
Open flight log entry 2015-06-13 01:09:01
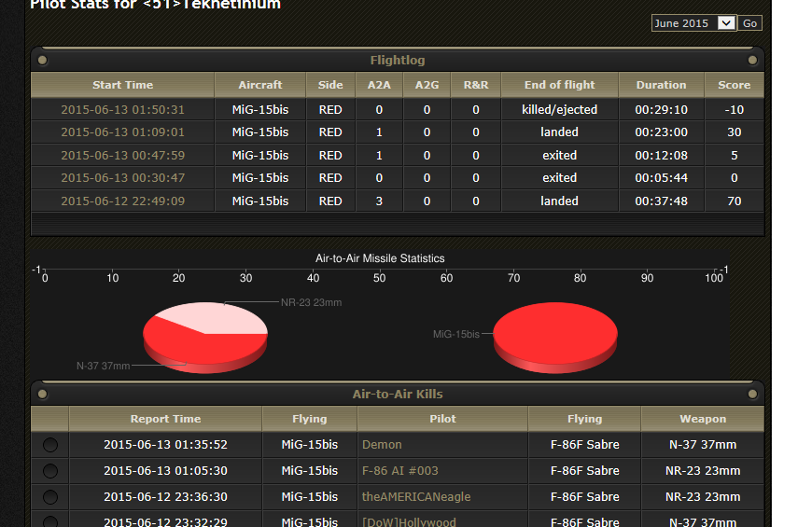pyautogui.click(x=122, y=132)
